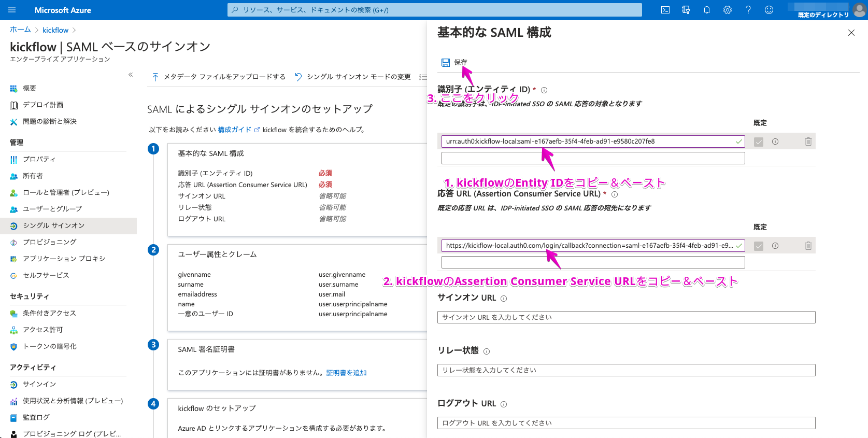The width and height of the screenshot is (868, 438).
Task: Click 証明書を追加 link
Action: (346, 373)
